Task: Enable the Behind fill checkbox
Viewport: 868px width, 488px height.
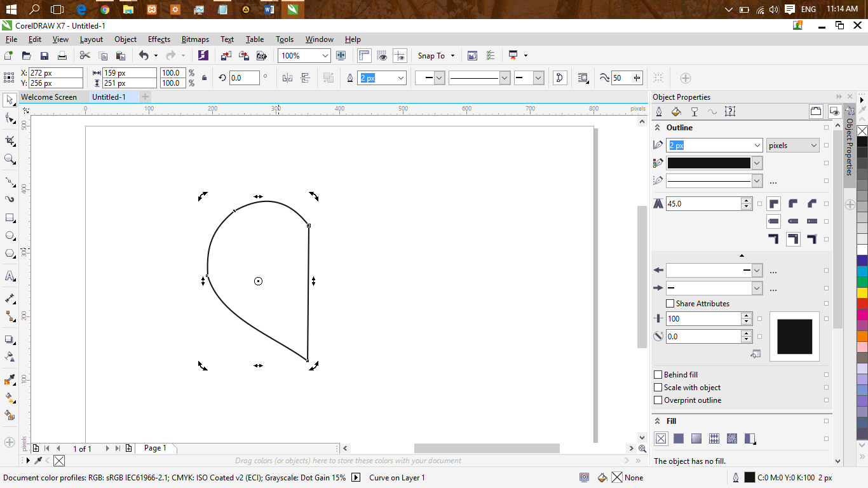Action: point(658,375)
